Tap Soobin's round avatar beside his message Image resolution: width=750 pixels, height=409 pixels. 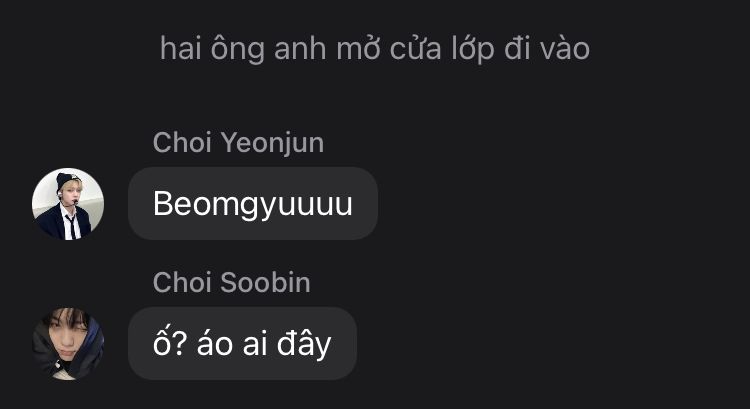point(67,343)
